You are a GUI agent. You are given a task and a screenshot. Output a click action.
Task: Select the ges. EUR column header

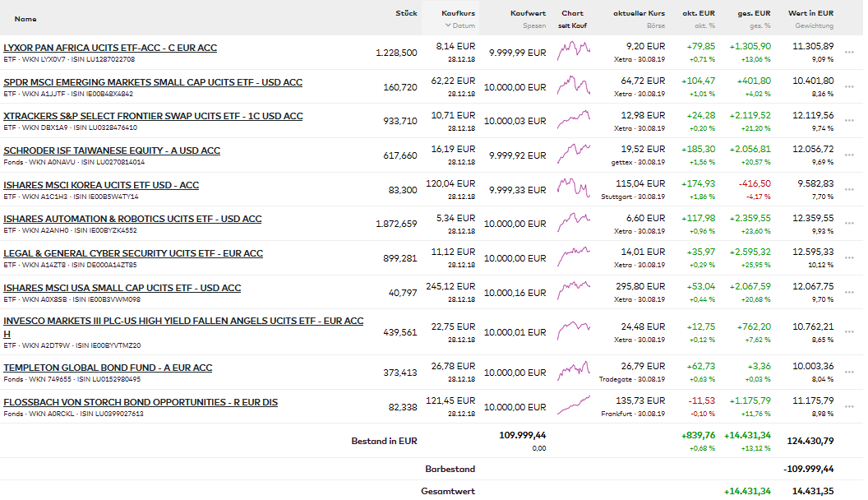[753, 13]
